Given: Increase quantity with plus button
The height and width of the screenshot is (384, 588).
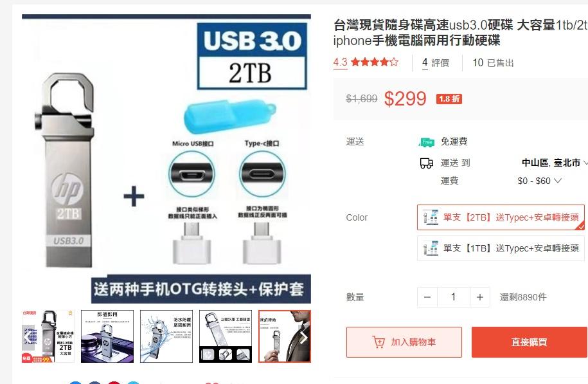Looking at the screenshot, I should [479, 297].
